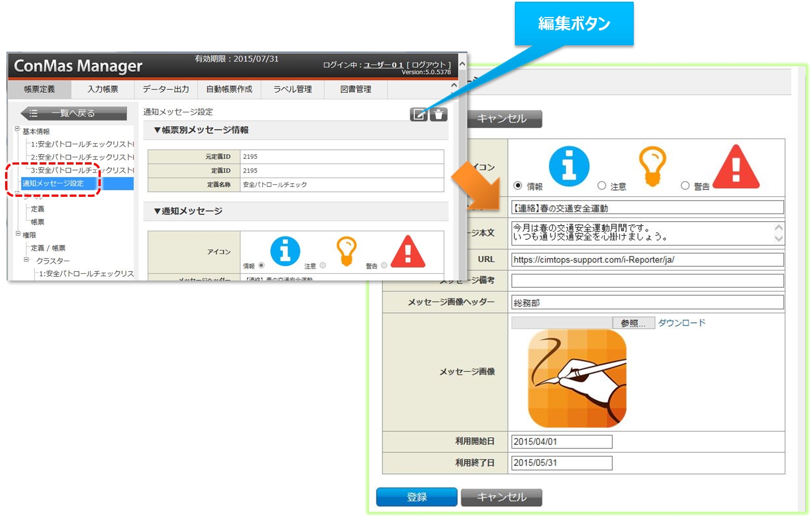The image size is (812, 518).
Task: Click the file path field beside 参照
Action: [x=562, y=323]
